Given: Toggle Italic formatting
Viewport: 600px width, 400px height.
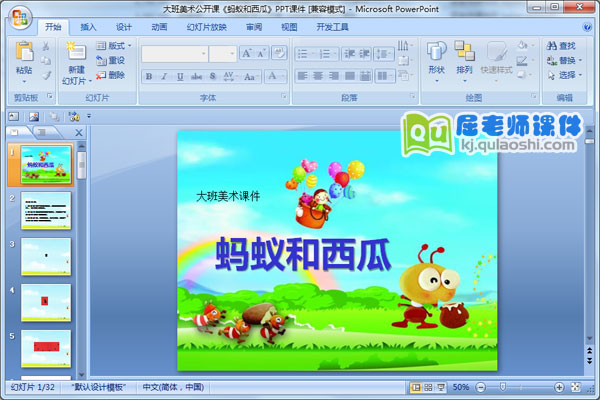Looking at the screenshot, I should click(x=164, y=76).
